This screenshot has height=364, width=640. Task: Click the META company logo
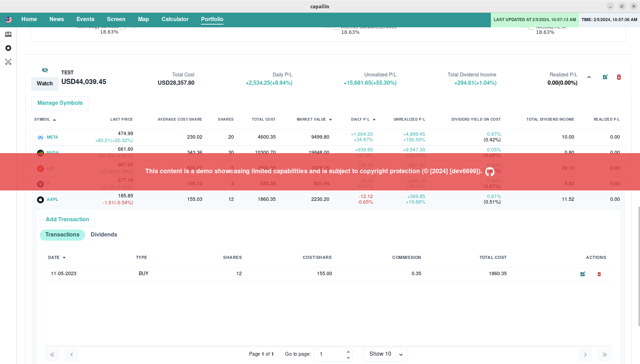click(x=40, y=137)
